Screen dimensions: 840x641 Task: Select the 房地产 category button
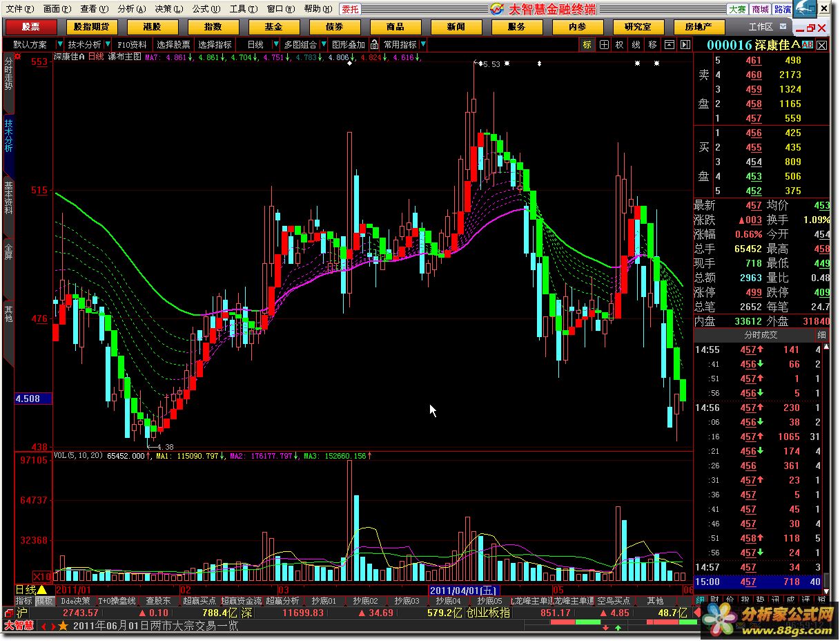(699, 27)
